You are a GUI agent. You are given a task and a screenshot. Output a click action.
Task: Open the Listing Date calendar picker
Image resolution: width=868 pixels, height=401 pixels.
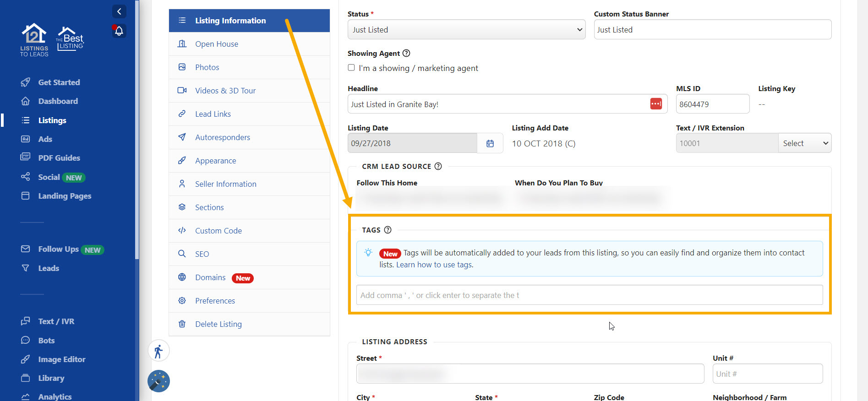(x=490, y=143)
